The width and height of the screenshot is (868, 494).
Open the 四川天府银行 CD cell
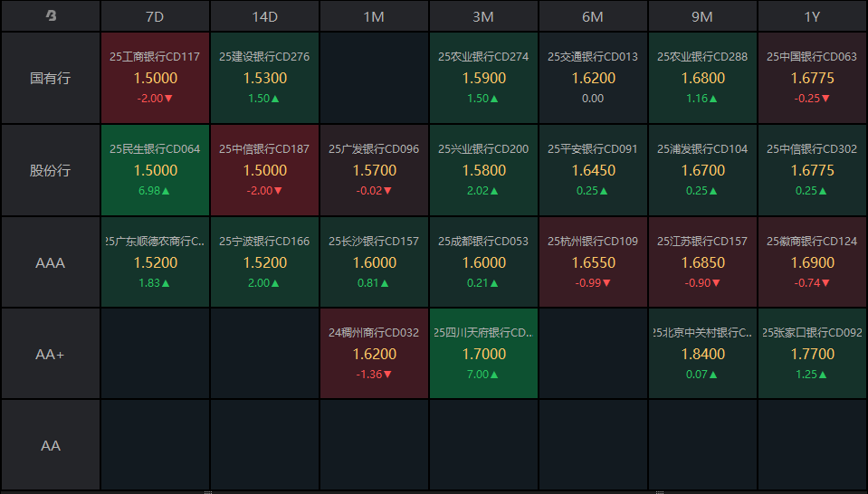[x=483, y=354]
